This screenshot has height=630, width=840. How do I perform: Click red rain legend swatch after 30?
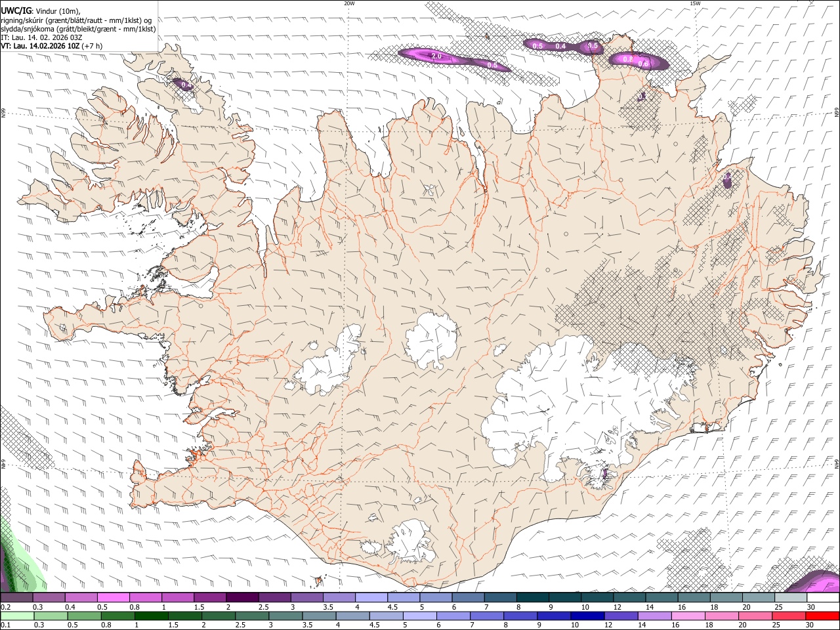823,616
